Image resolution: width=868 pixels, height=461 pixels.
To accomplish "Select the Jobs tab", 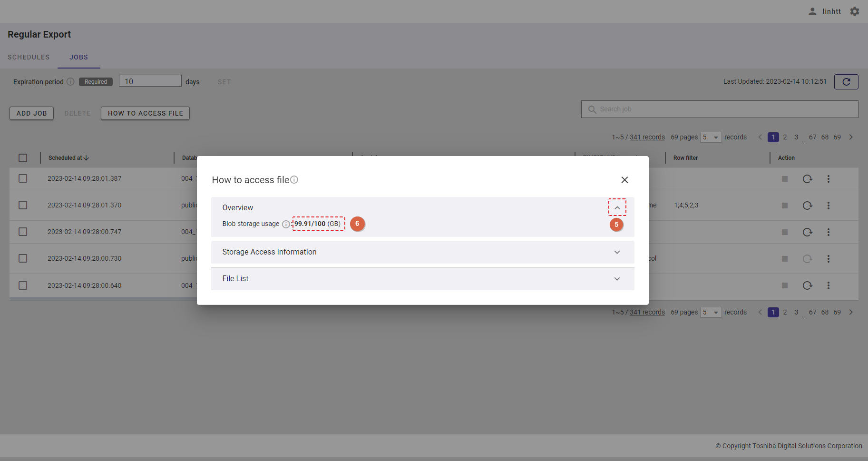I will (x=78, y=57).
